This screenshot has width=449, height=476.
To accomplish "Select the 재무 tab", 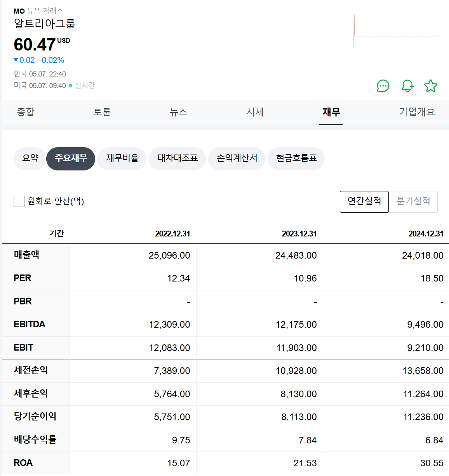I will pos(331,112).
